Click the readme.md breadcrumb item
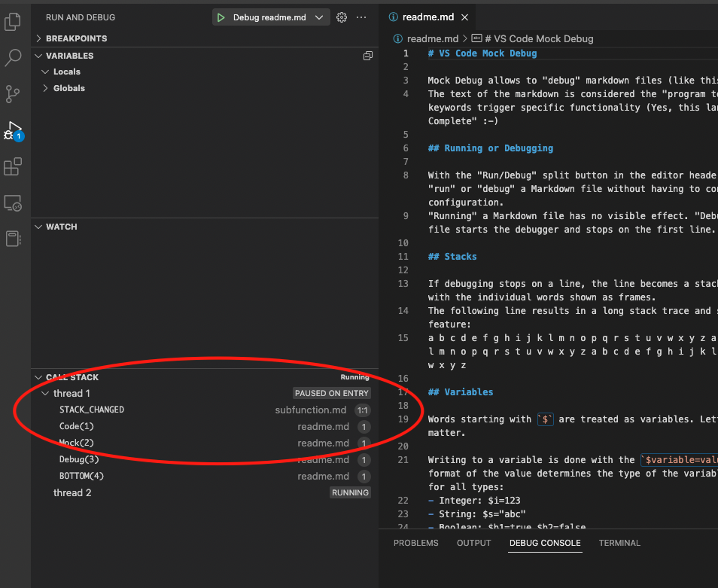This screenshot has height=588, width=718. [x=433, y=38]
